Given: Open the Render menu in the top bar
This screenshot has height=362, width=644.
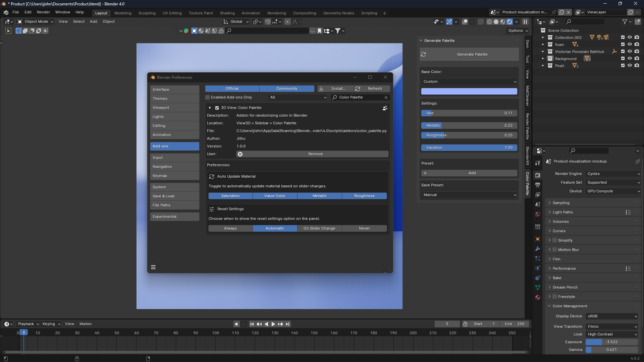Looking at the screenshot, I should (x=43, y=12).
